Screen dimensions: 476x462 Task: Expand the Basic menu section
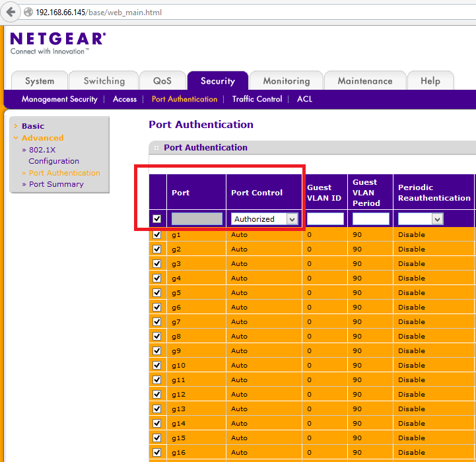click(33, 126)
